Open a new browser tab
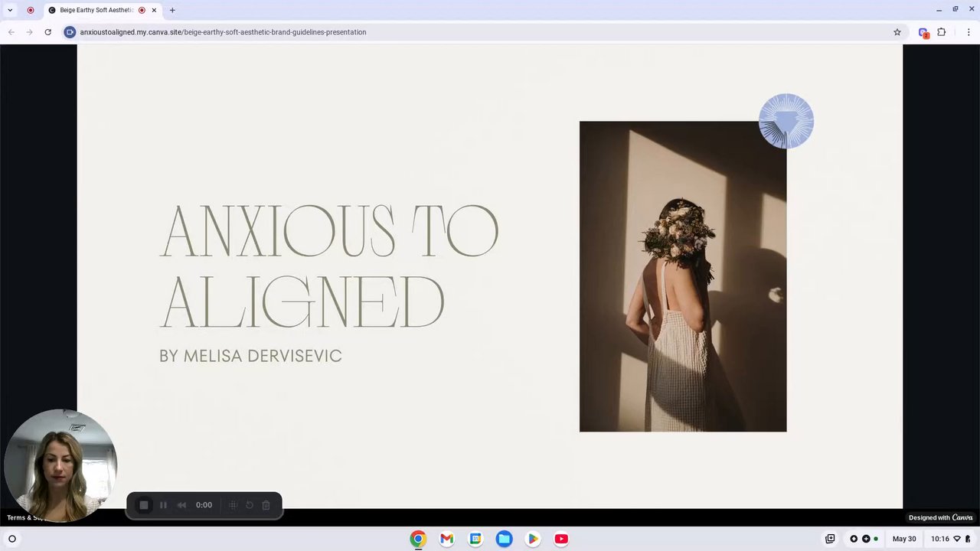Image resolution: width=980 pixels, height=551 pixels. pyautogui.click(x=172, y=10)
